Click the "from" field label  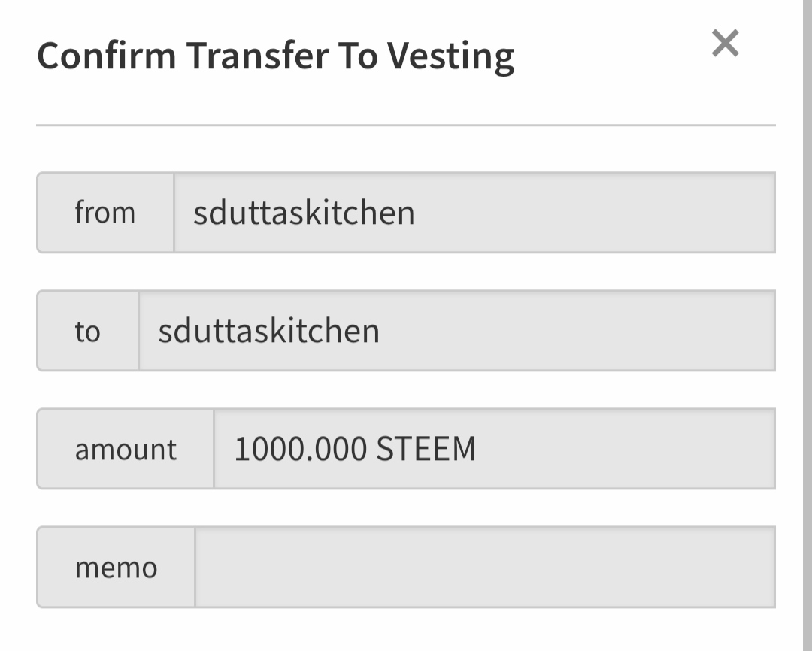(105, 213)
